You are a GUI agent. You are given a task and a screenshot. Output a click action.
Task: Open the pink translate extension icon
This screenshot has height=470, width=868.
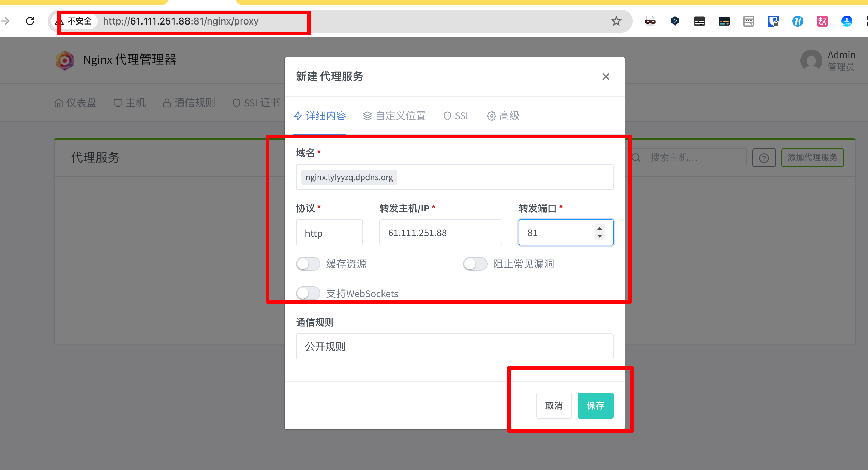click(x=822, y=21)
